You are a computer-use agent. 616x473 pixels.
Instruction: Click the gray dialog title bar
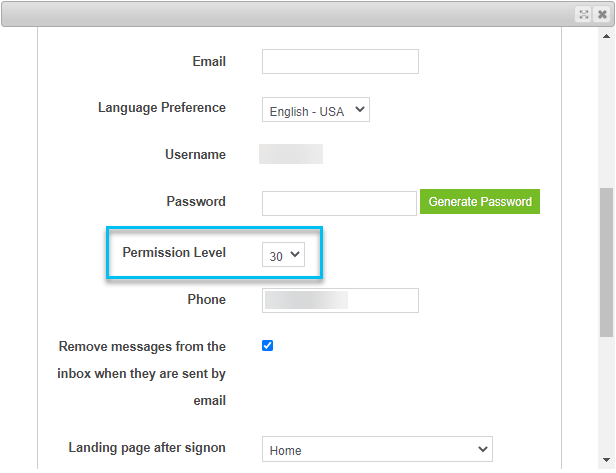coord(287,15)
